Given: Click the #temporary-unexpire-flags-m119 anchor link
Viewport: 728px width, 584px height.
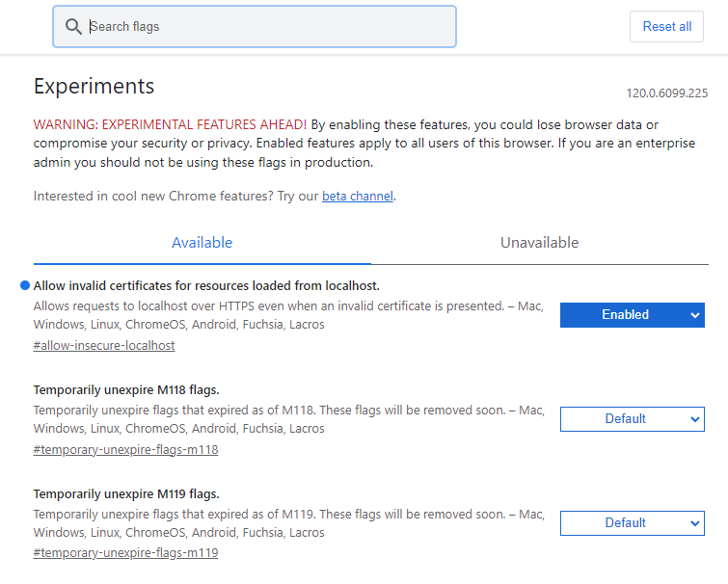Looking at the screenshot, I should (125, 553).
